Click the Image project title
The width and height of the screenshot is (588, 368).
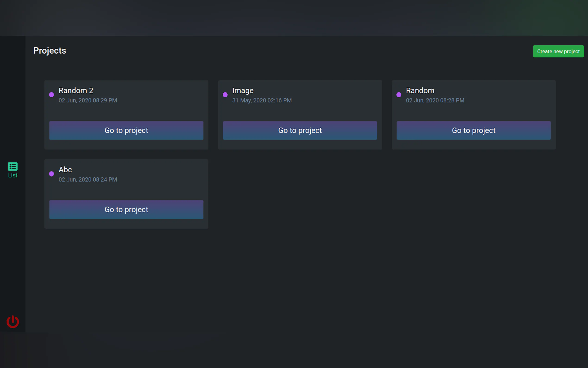(x=243, y=91)
